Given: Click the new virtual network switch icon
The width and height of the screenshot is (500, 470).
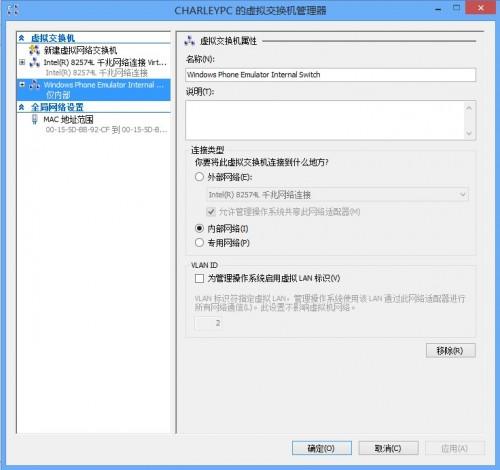Looking at the screenshot, I should 34,50.
